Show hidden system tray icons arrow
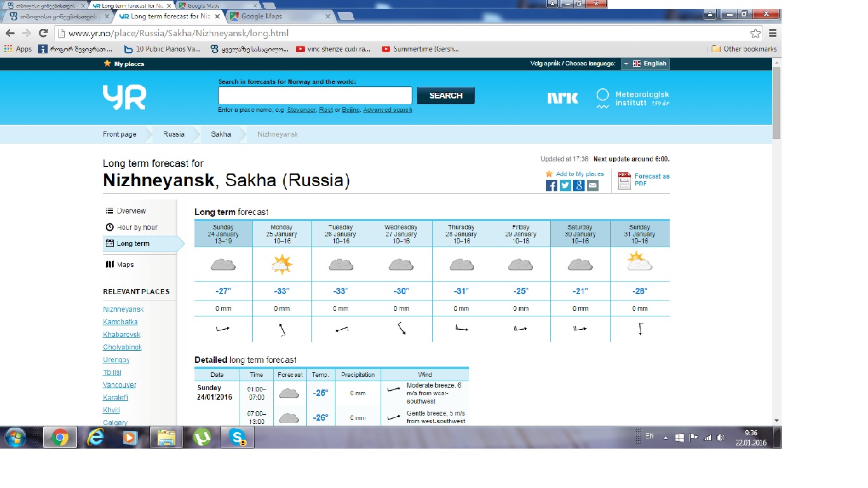The width and height of the screenshot is (868, 488). 665,438
